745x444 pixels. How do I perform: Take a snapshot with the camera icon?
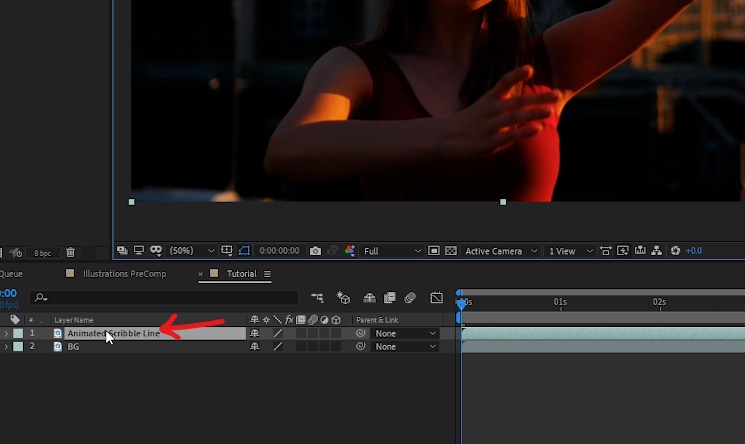pos(315,251)
